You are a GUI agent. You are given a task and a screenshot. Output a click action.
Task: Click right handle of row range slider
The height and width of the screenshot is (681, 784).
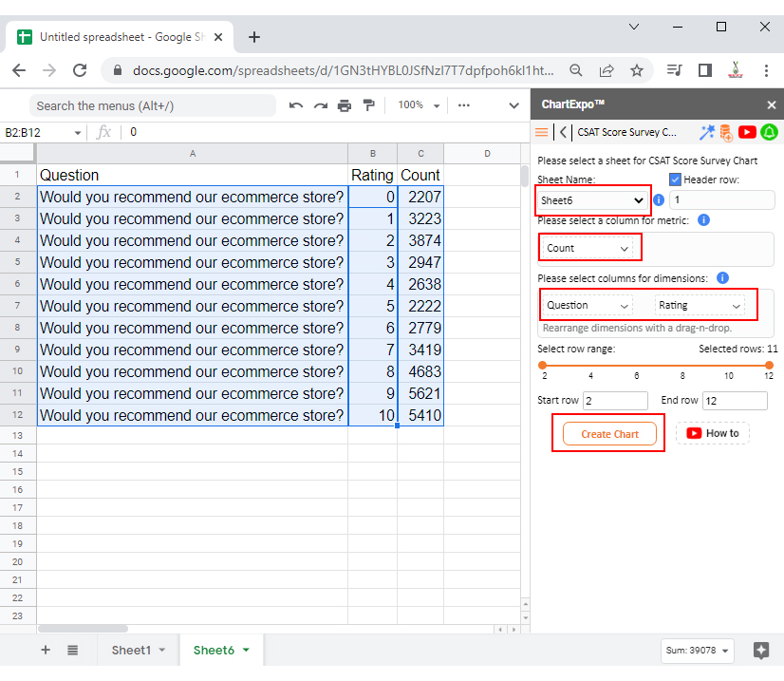coord(770,366)
